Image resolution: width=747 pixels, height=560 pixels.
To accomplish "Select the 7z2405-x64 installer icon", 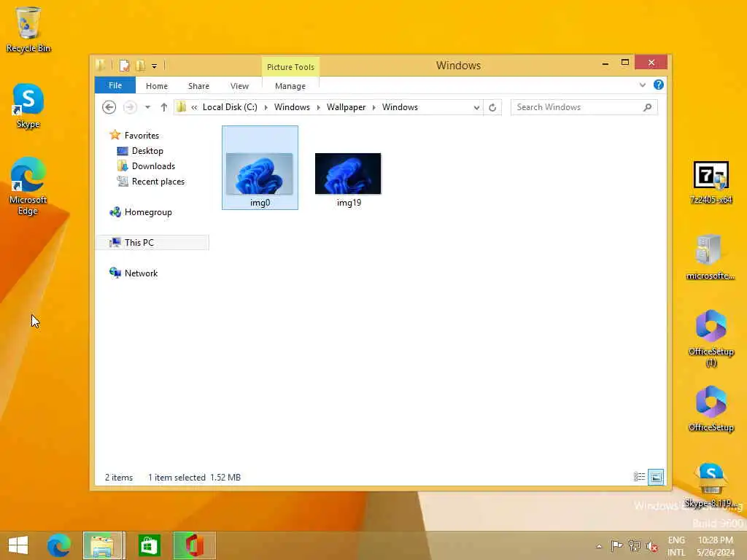I will [x=711, y=182].
